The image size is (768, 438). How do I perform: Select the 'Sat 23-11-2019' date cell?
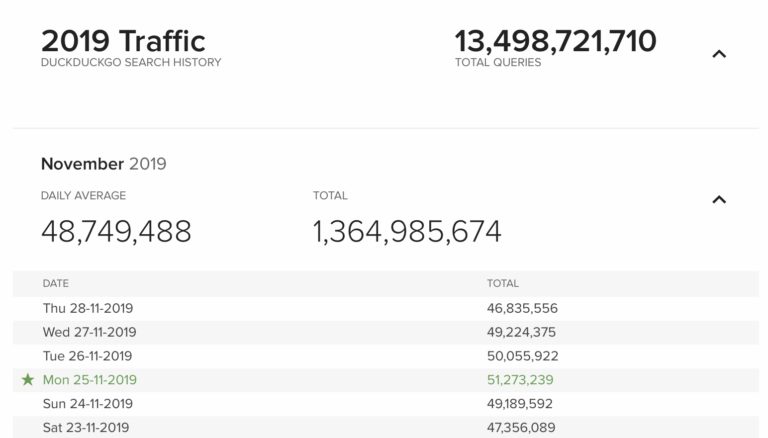pos(86,427)
